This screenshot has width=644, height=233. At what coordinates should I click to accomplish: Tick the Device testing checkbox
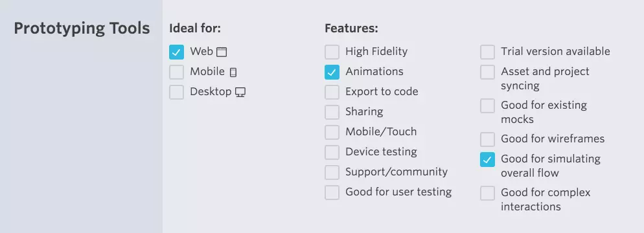(332, 153)
